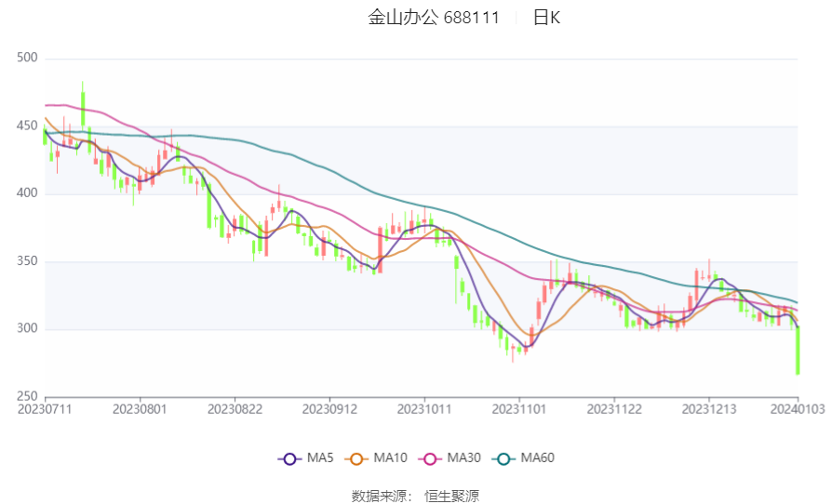The image size is (831, 504).
Task: Click the 20230801 date axis label
Action: tap(140, 409)
